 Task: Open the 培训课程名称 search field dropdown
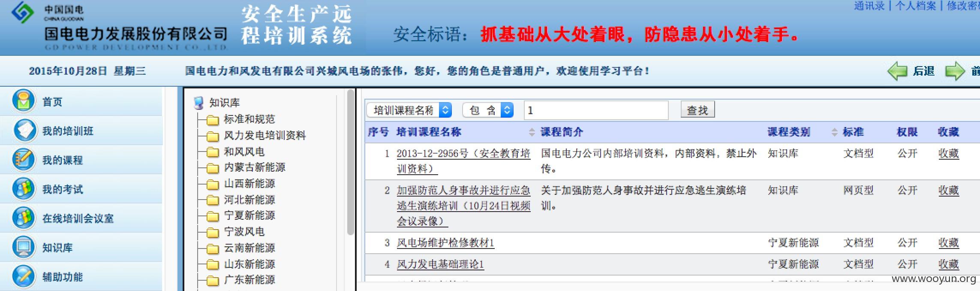409,110
